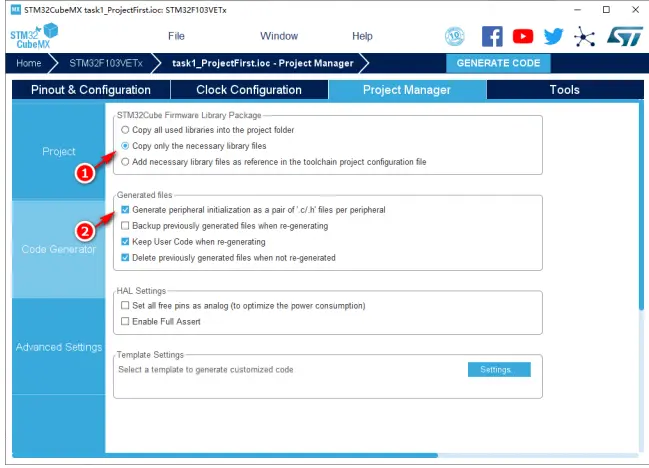
Task: Toggle Keep User Code when re-generating
Action: click(125, 242)
